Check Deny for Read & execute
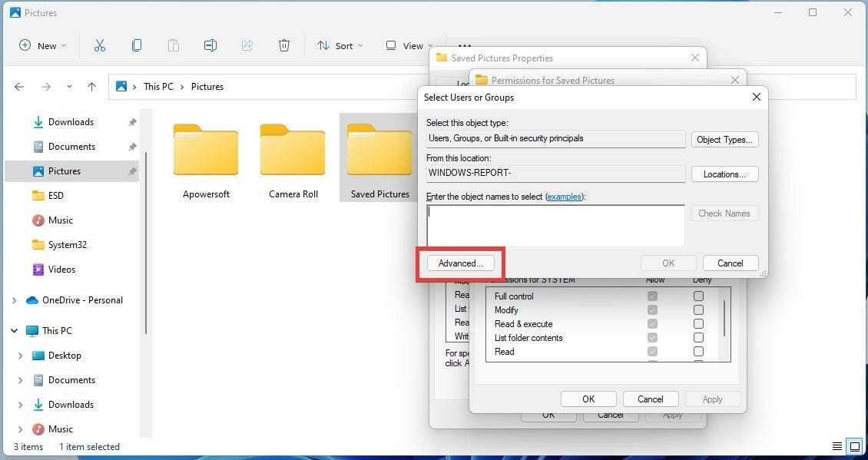868x460 pixels. pos(698,324)
